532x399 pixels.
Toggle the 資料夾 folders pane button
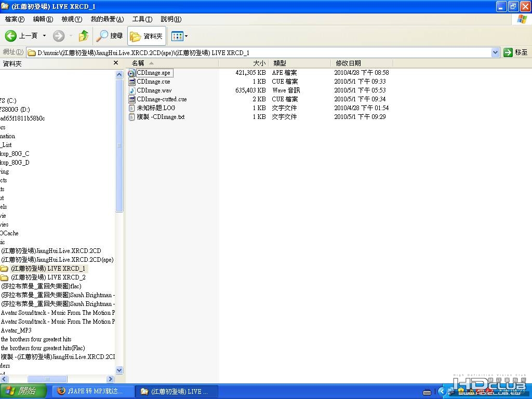point(147,36)
